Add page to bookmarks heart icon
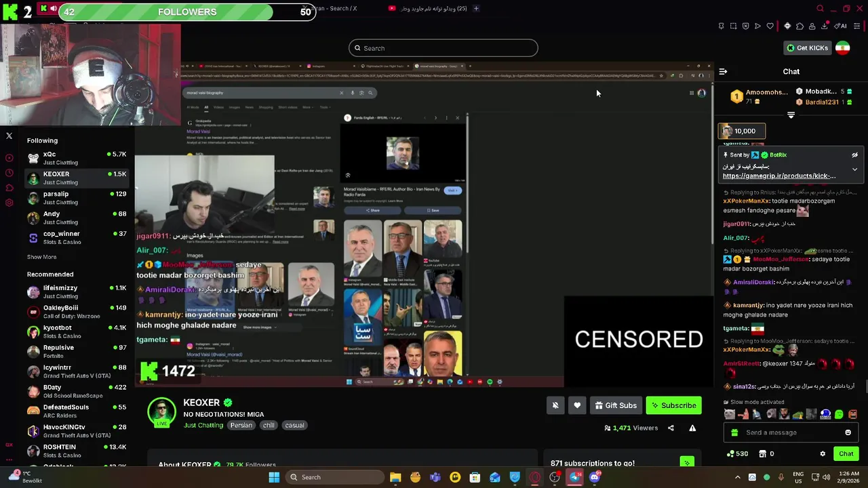 (770, 26)
